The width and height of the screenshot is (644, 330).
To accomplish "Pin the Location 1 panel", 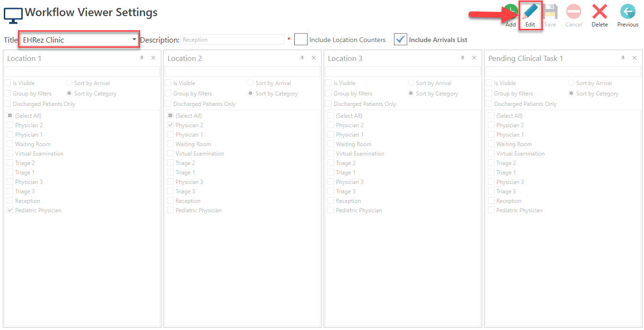I will (141, 58).
